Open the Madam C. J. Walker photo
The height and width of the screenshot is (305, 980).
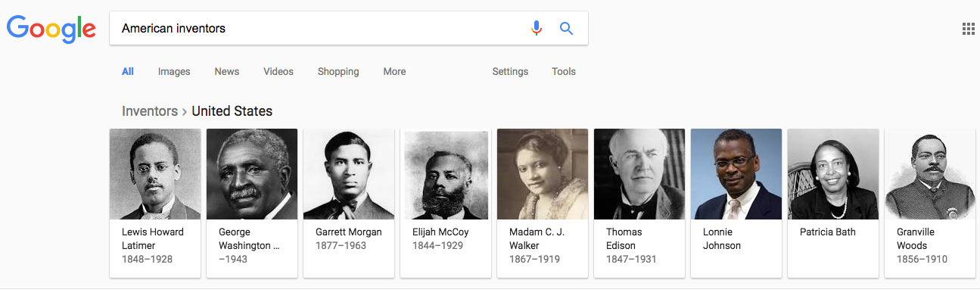tap(543, 174)
